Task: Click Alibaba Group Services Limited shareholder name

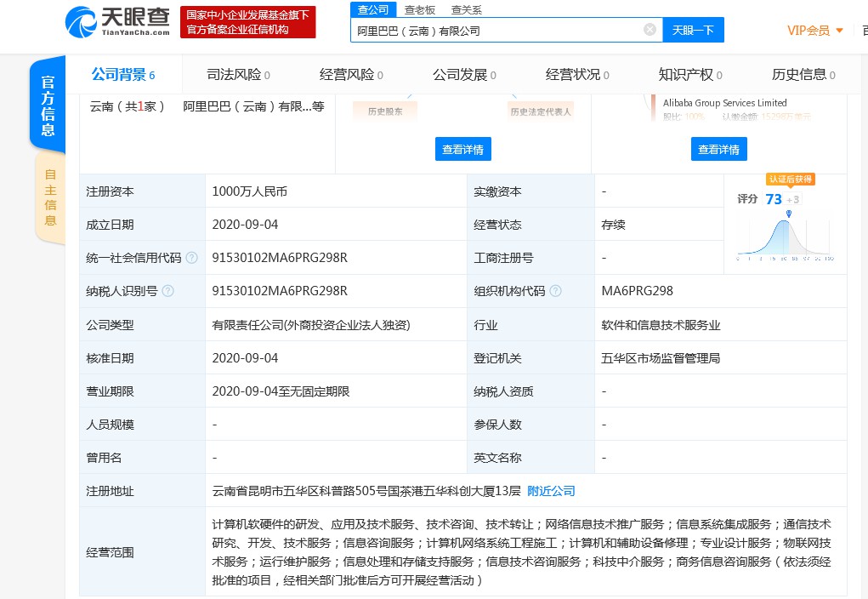Action: point(724,103)
